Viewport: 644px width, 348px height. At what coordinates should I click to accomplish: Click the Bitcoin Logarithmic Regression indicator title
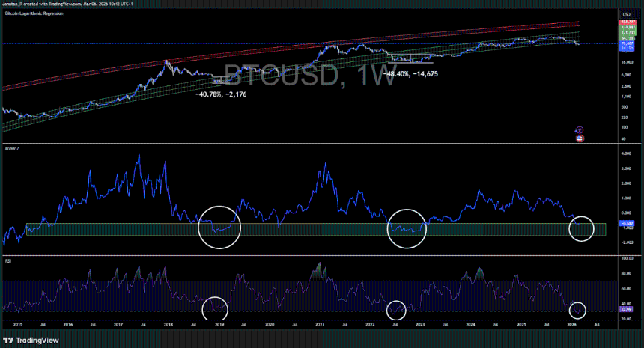coord(34,14)
